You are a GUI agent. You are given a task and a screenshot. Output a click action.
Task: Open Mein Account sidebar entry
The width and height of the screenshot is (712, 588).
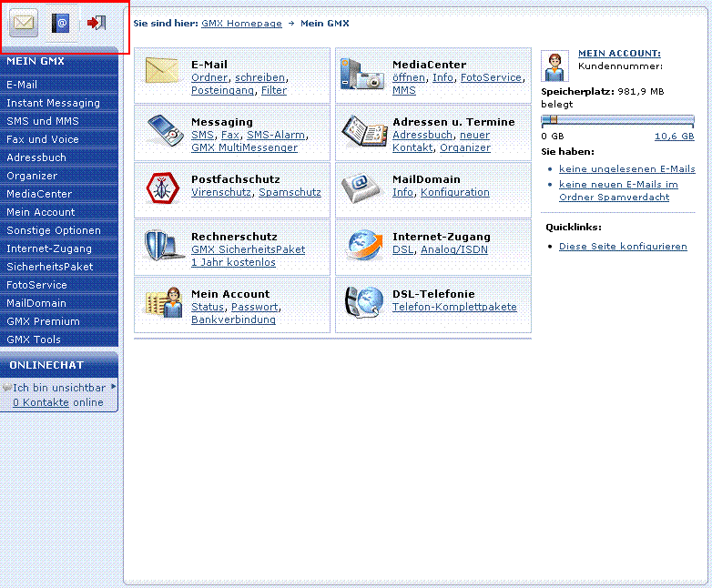59,212
